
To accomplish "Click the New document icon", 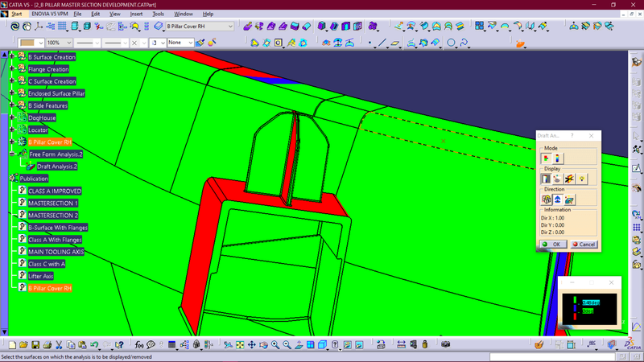I will tap(12, 345).
